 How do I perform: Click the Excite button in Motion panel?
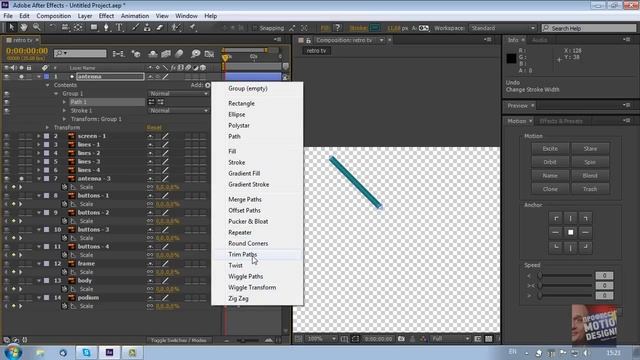click(x=550, y=149)
